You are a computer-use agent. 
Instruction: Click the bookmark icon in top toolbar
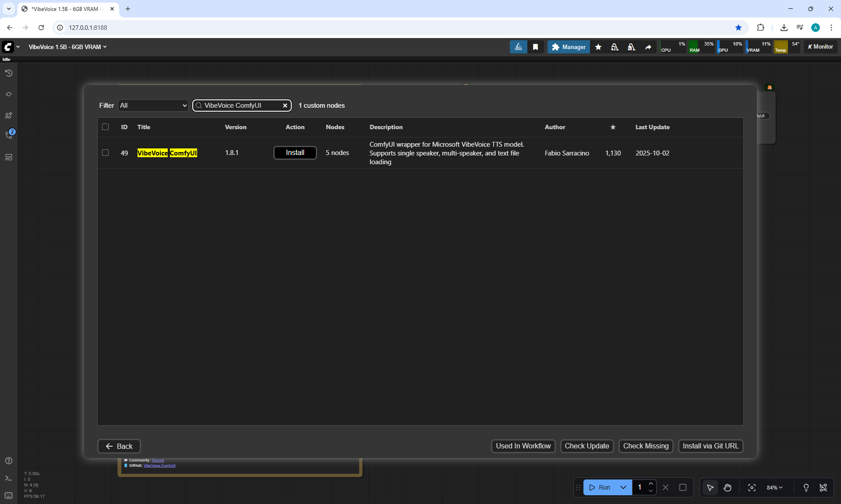[535, 47]
